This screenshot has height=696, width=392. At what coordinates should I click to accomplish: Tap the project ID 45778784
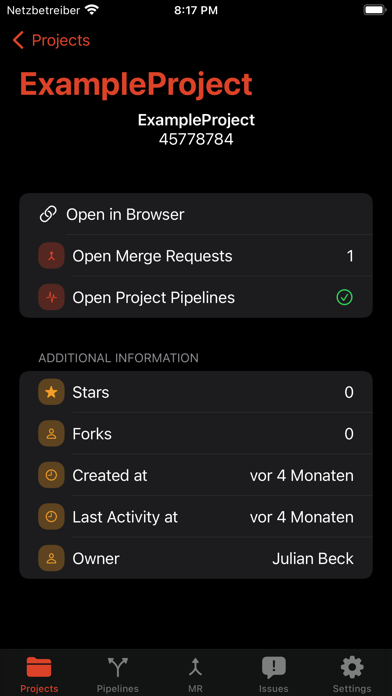point(196,139)
